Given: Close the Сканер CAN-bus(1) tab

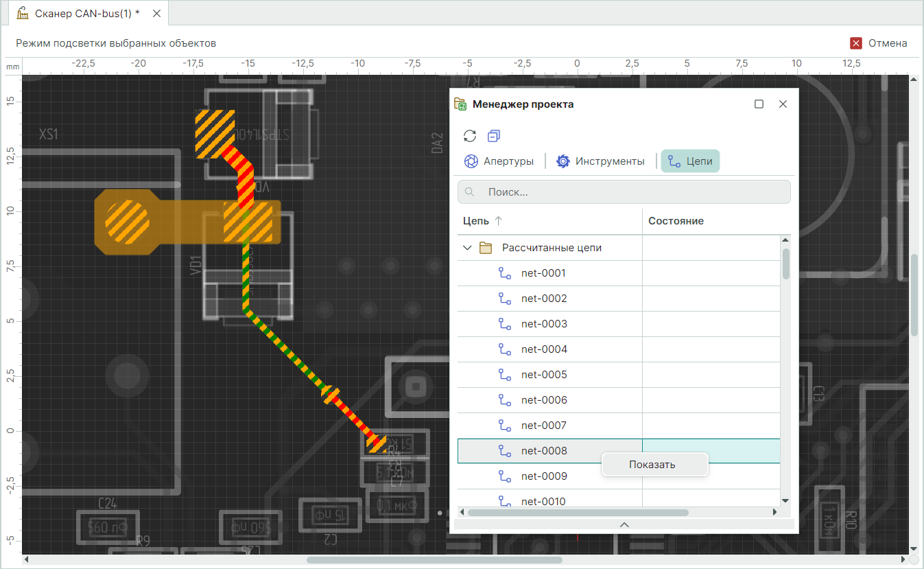Looking at the screenshot, I should point(156,14).
